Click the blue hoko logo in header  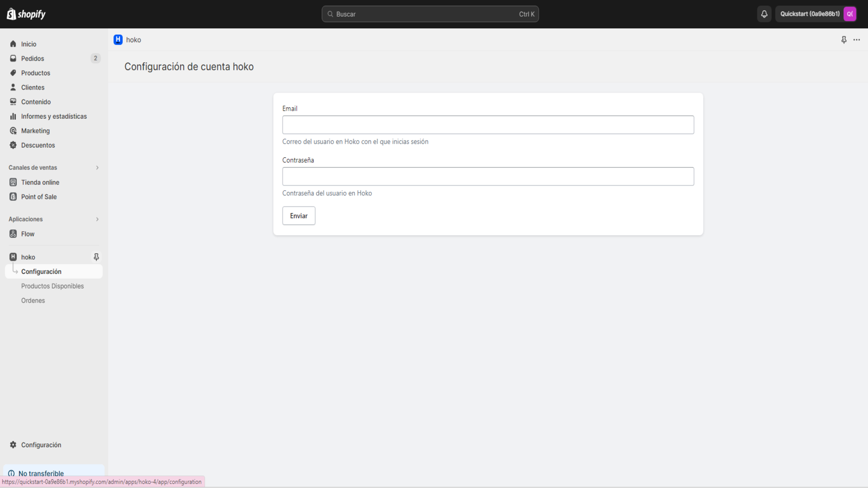coord(118,40)
